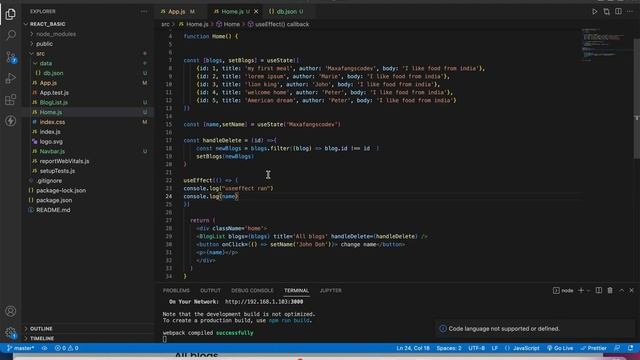Open the npm run build link in terminal

click(289, 320)
